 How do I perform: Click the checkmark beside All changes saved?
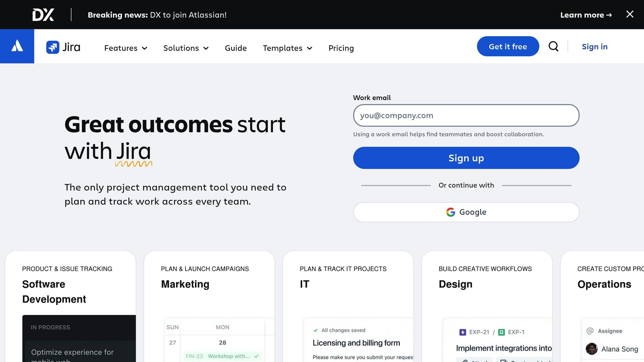315,330
